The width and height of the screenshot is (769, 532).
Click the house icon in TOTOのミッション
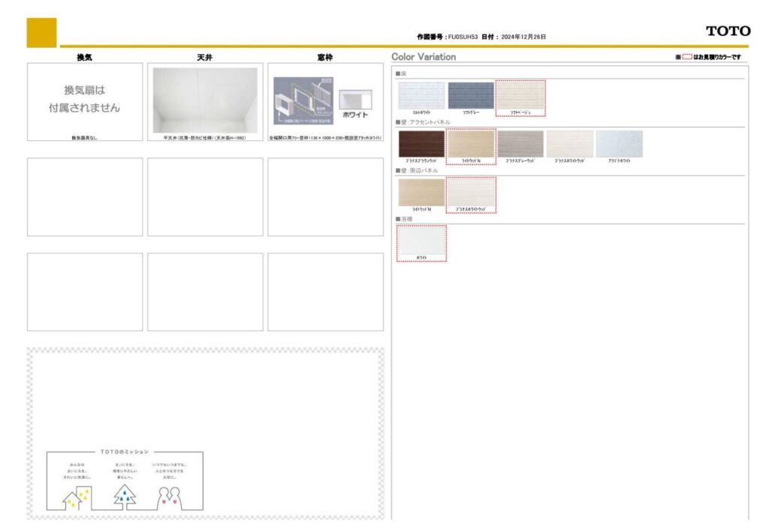point(77,497)
